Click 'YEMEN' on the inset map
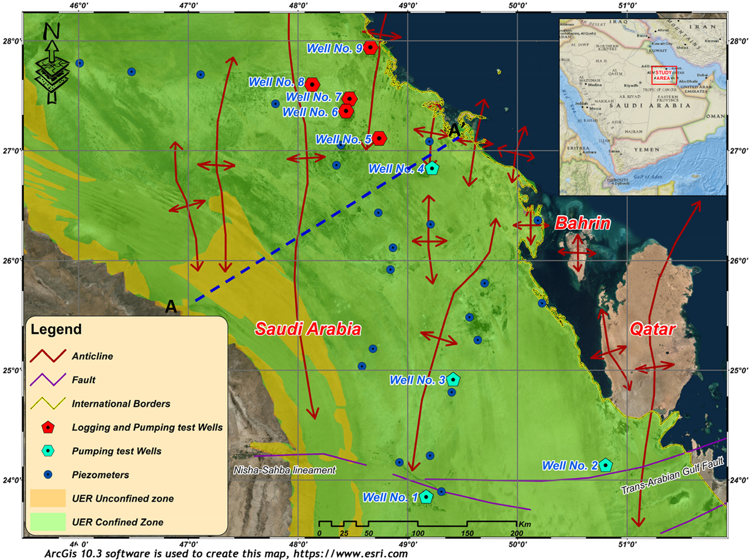 pyautogui.click(x=647, y=149)
